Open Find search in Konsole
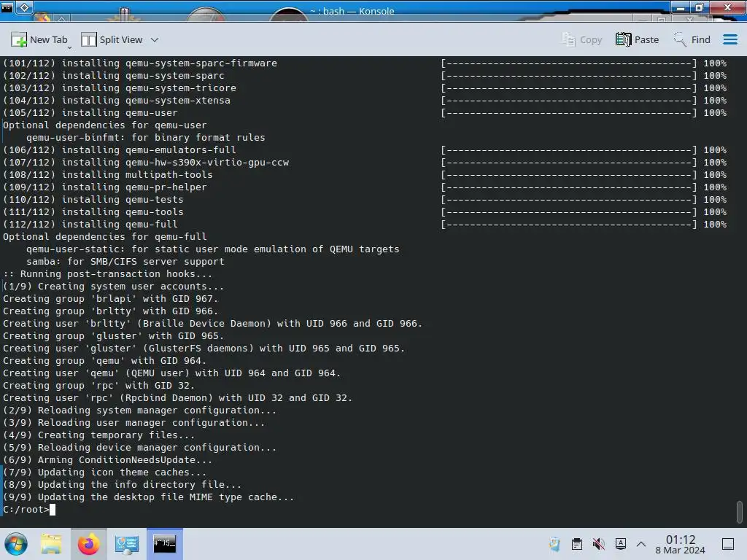The width and height of the screenshot is (747, 560). click(692, 40)
